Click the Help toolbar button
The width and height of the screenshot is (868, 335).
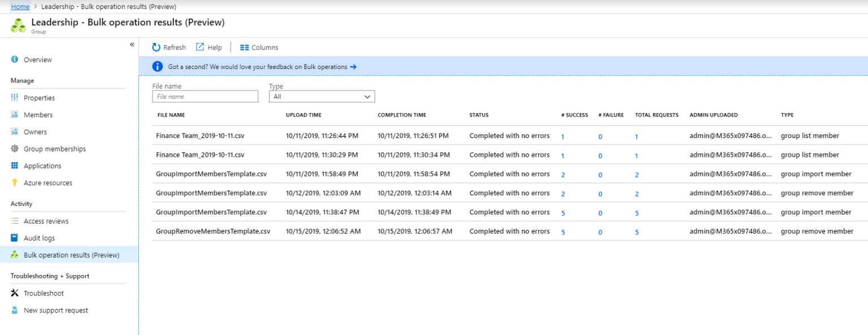pos(209,47)
